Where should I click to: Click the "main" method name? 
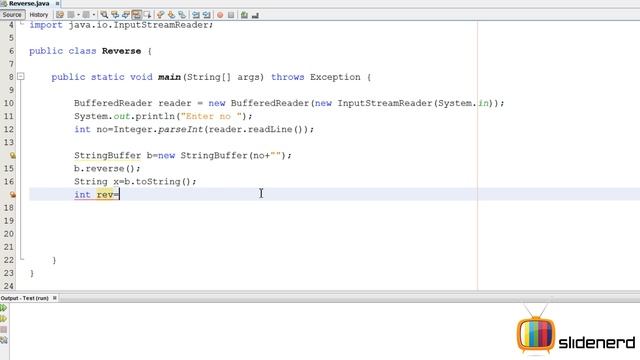pyautogui.click(x=169, y=77)
